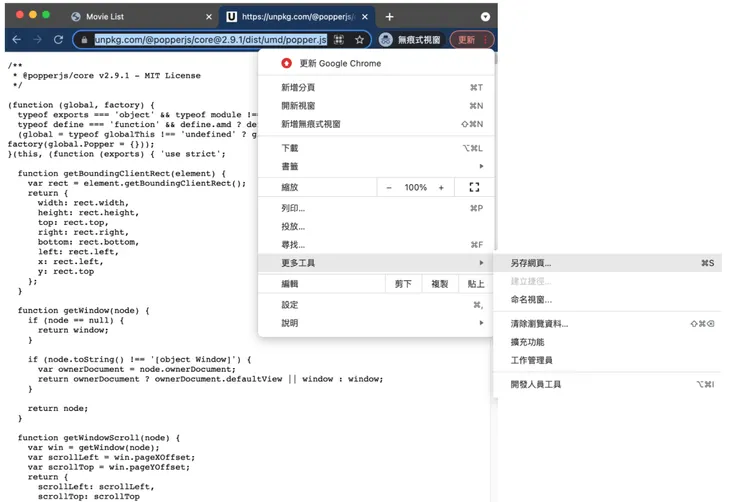Click the 無痕式視窗 incognito label
740x502 pixels.
point(419,40)
